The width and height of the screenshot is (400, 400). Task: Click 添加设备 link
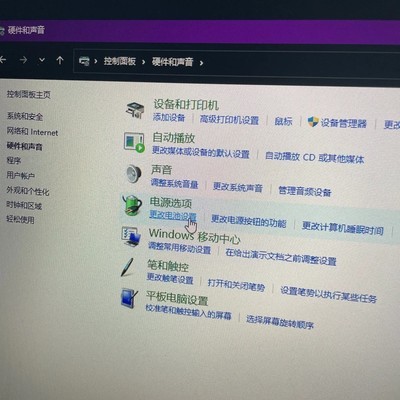click(x=169, y=117)
